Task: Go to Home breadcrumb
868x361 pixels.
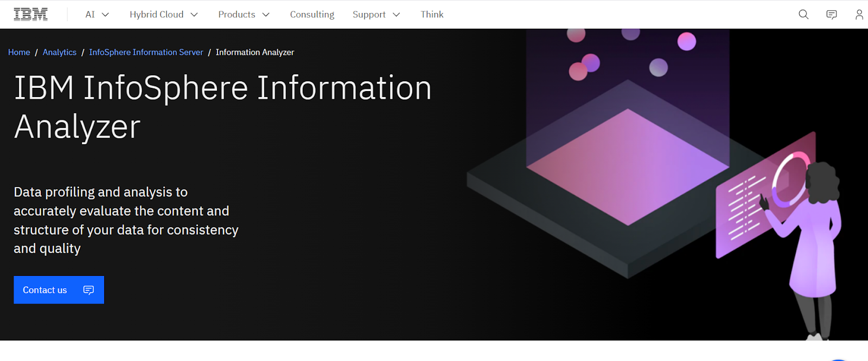Action: tap(19, 52)
